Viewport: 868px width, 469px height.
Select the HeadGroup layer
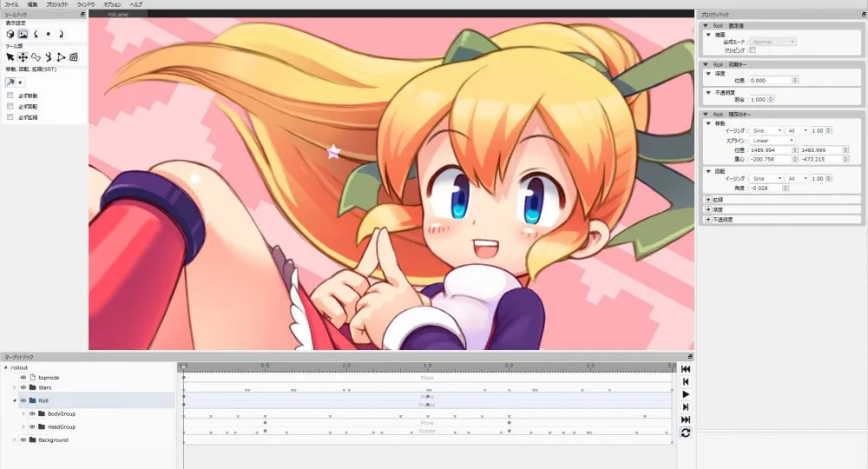61,427
